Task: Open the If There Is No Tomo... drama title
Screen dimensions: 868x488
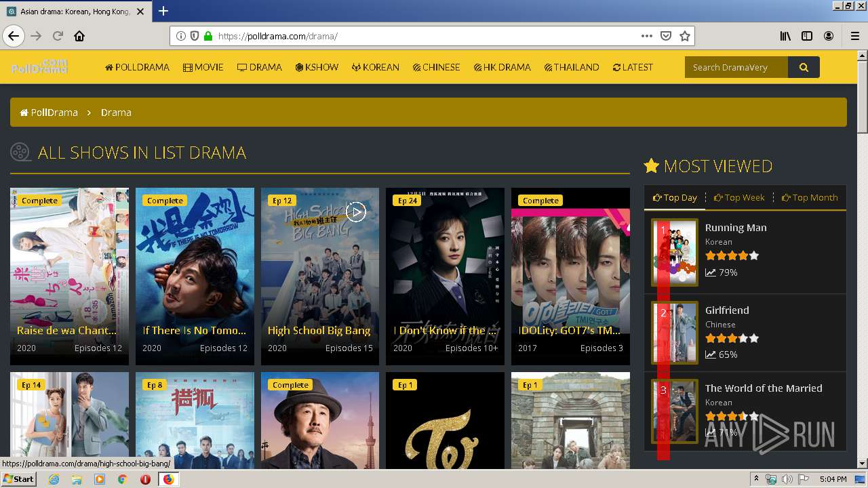Action: [x=195, y=331]
